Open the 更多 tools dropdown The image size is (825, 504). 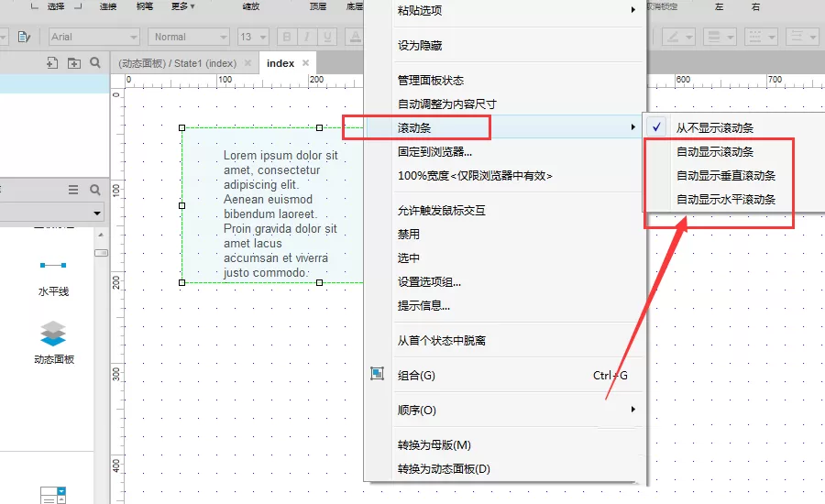tap(183, 6)
